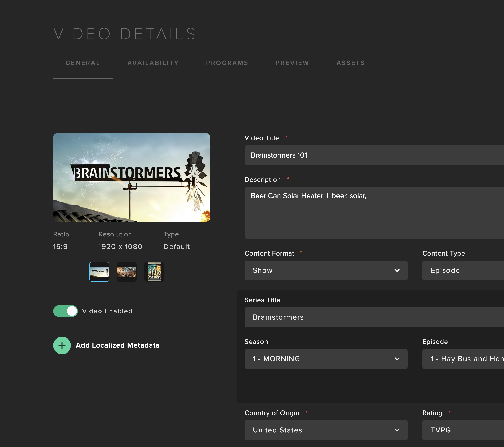Click the Content Format chevron arrow
The width and height of the screenshot is (504, 447).
pyautogui.click(x=397, y=271)
